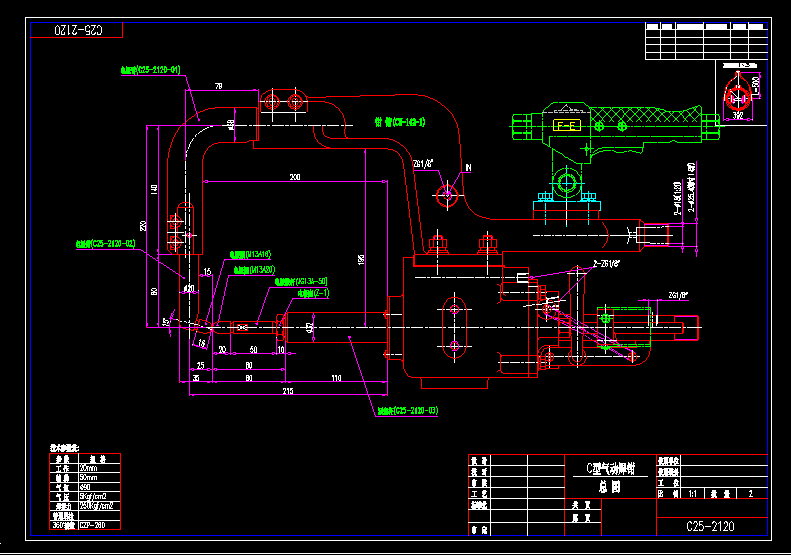The image size is (791, 555).
Task: Click the C25-2120 drawing number in title block
Action: 712,526
